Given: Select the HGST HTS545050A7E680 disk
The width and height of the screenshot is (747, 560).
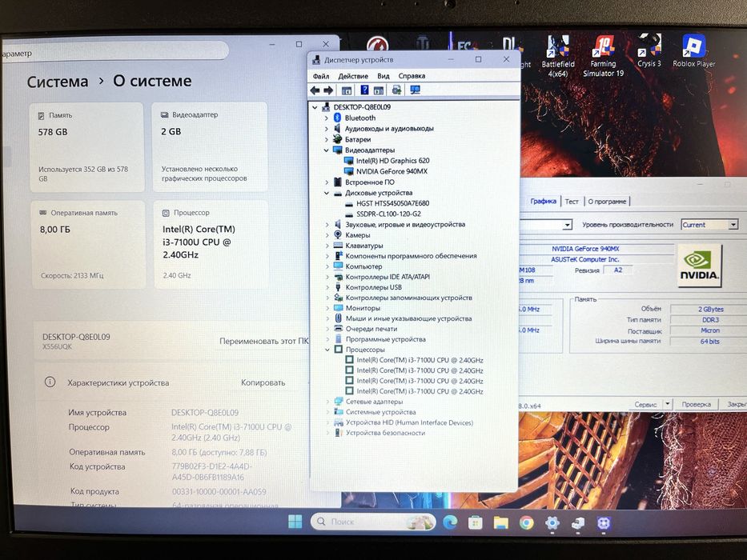Looking at the screenshot, I should pyautogui.click(x=392, y=203).
